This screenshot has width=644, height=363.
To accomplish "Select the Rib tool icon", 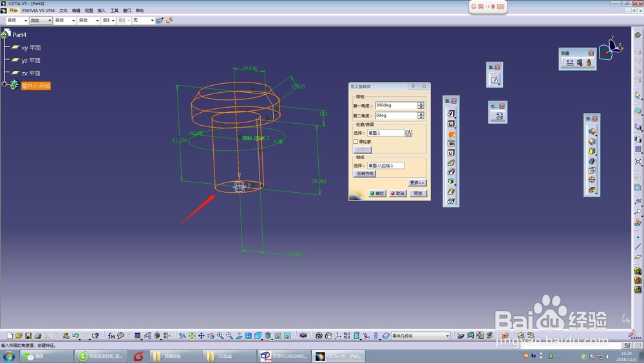I will (451, 162).
